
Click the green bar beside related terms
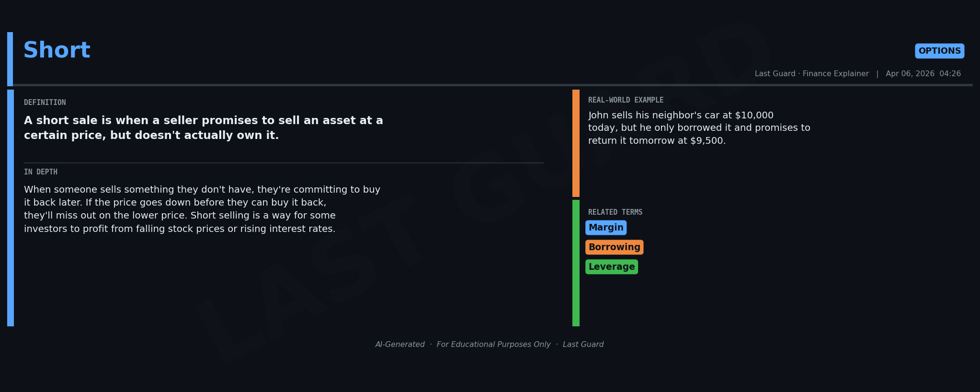pyautogui.click(x=576, y=263)
